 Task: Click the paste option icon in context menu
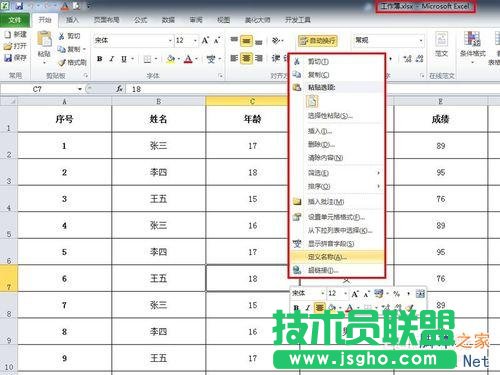click(x=312, y=101)
